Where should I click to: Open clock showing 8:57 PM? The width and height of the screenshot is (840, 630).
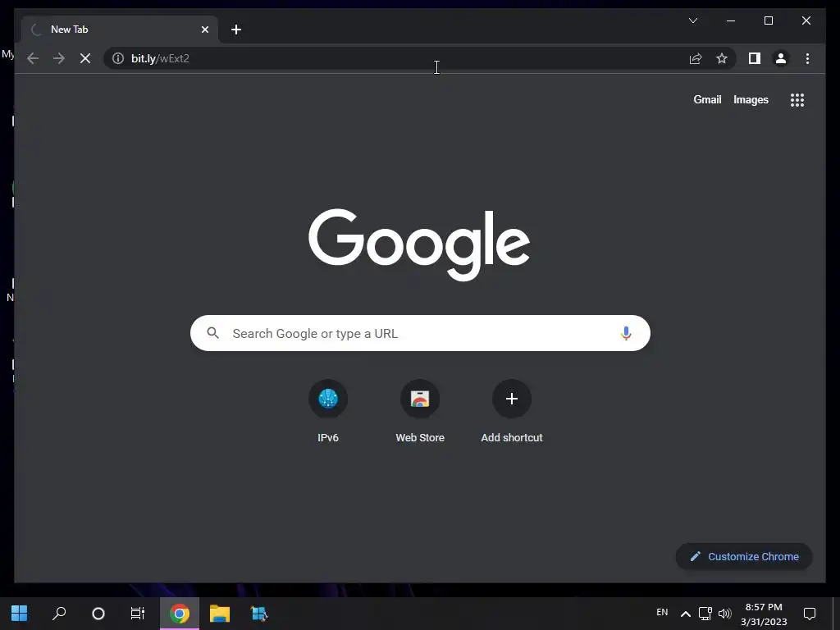(x=764, y=614)
